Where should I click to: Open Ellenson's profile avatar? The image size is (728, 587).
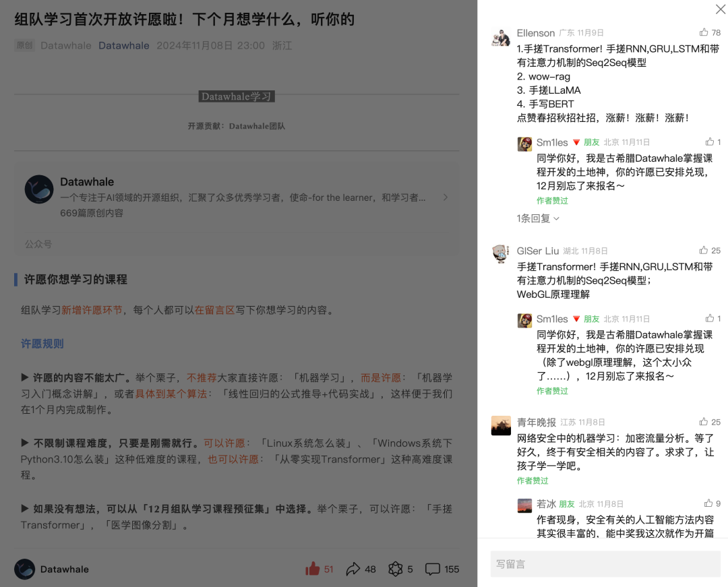coord(500,37)
